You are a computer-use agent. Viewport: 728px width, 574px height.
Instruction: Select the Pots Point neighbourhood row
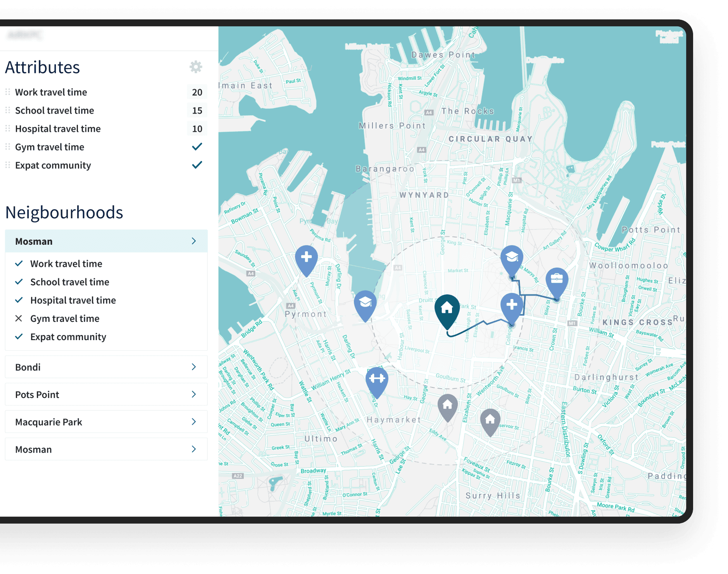coord(106,394)
